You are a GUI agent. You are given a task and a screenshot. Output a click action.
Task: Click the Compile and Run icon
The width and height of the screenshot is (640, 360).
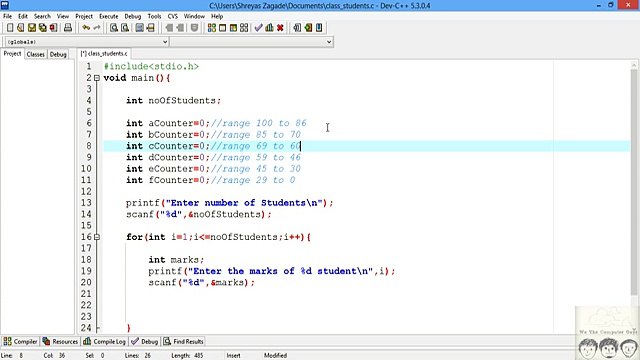pos(233,28)
